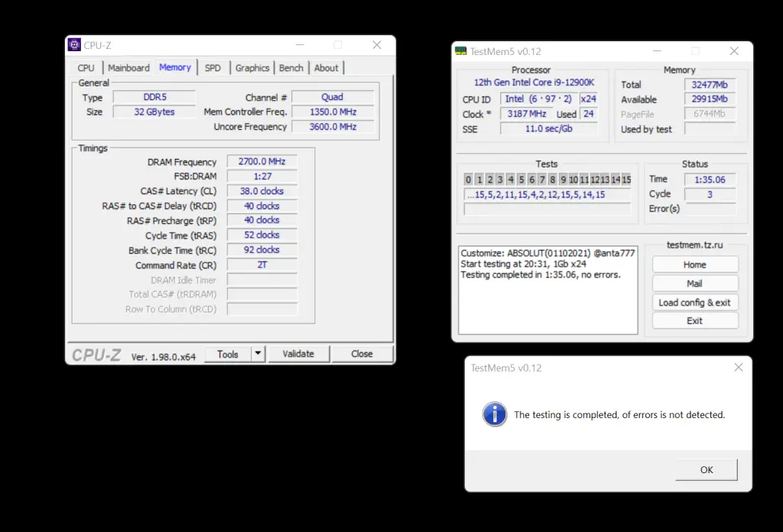Image resolution: width=783 pixels, height=532 pixels.
Task: Click the Mem Controller Freq. value 1350.0 MHz
Action: point(333,112)
